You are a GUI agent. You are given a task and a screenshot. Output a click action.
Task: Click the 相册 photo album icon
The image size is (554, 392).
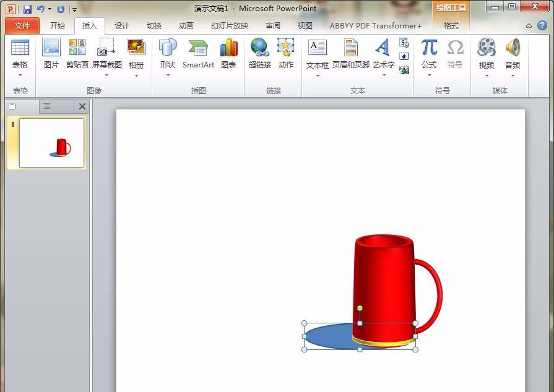(136, 48)
